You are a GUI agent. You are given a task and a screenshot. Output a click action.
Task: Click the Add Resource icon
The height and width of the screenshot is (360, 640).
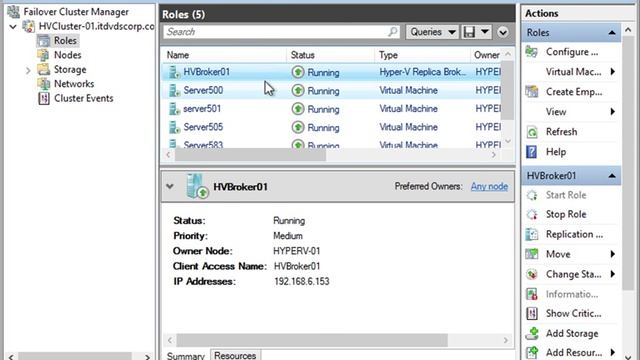point(532,352)
